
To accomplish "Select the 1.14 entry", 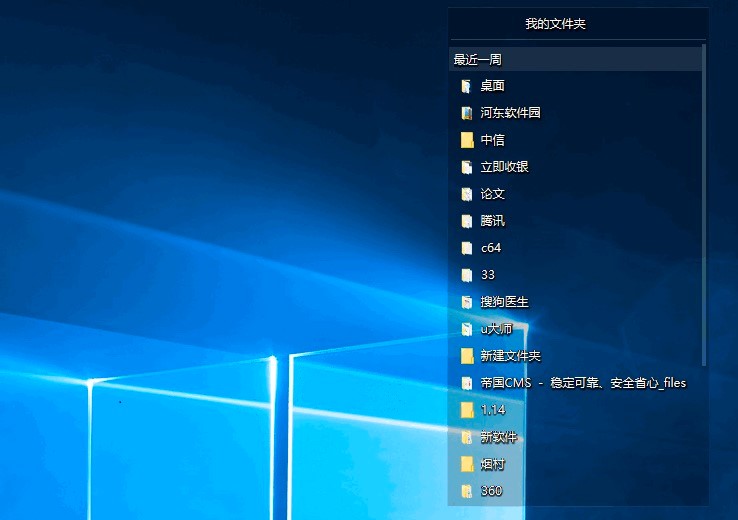I will (493, 410).
